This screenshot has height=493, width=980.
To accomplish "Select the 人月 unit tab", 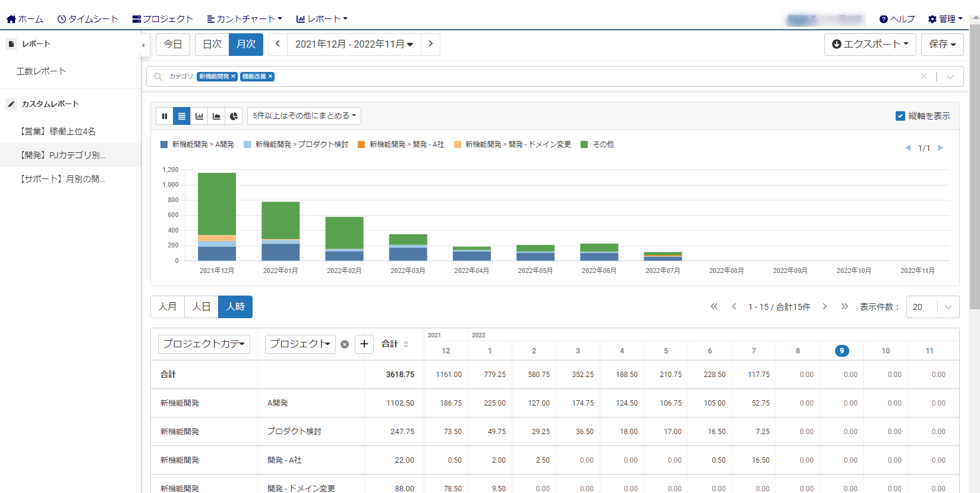I will (168, 307).
